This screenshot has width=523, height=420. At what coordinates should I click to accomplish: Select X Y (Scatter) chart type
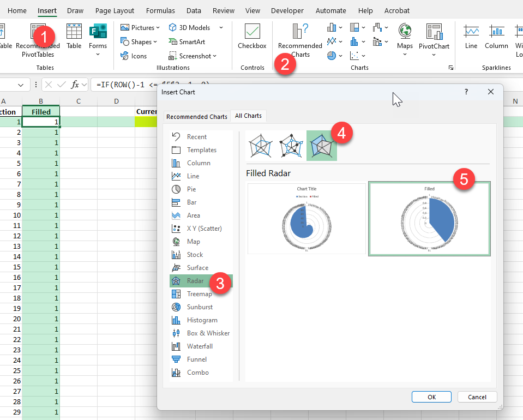201,229
